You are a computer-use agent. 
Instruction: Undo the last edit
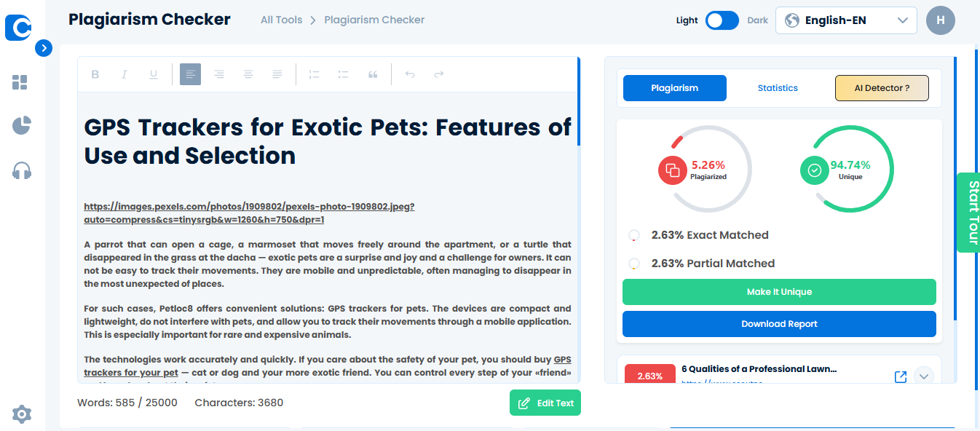tap(410, 74)
